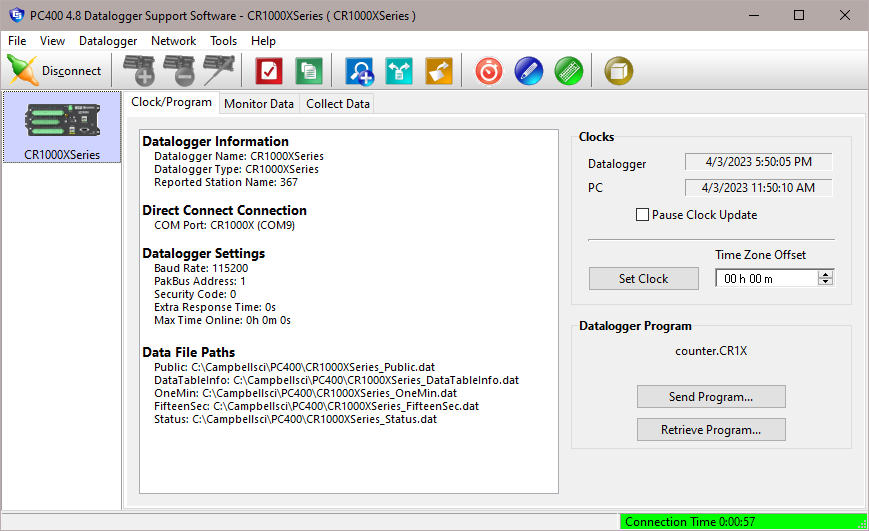The width and height of the screenshot is (869, 531).
Task: Launch Short Cut via red checkmark icon
Action: click(x=269, y=71)
